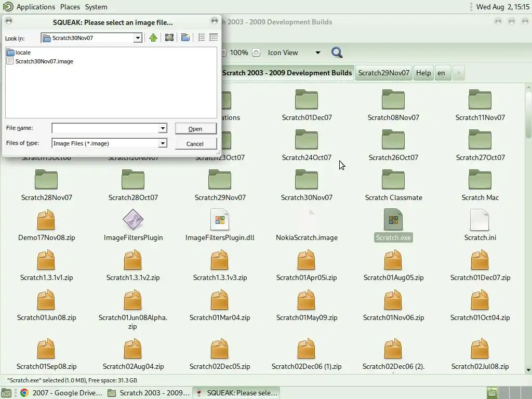Click the show desktop icon in taskbar
Image resolution: width=532 pixels, height=399 pixels.
(6, 393)
